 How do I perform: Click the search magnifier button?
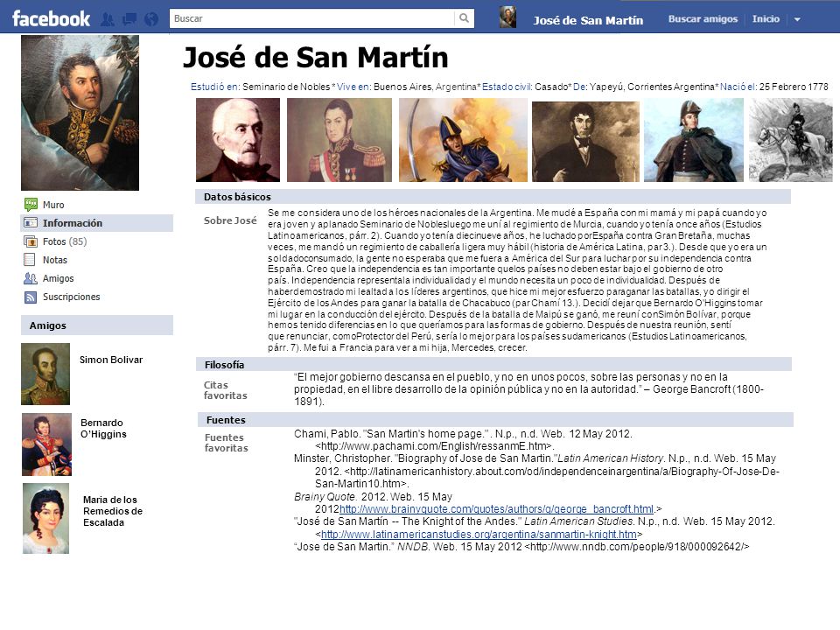coord(464,18)
